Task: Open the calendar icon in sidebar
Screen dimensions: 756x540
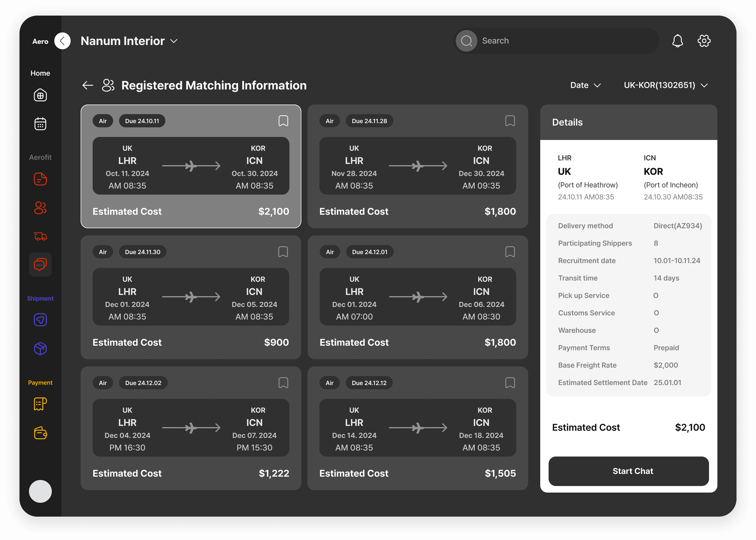Action: click(x=40, y=124)
